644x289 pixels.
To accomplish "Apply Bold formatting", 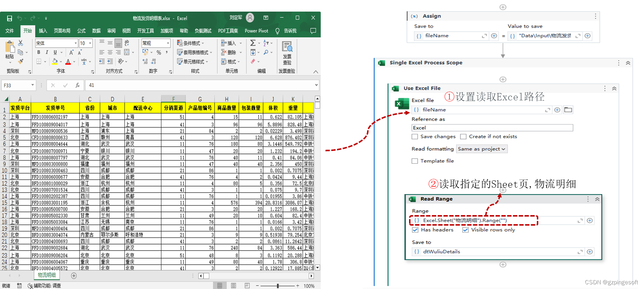I will pos(39,52).
